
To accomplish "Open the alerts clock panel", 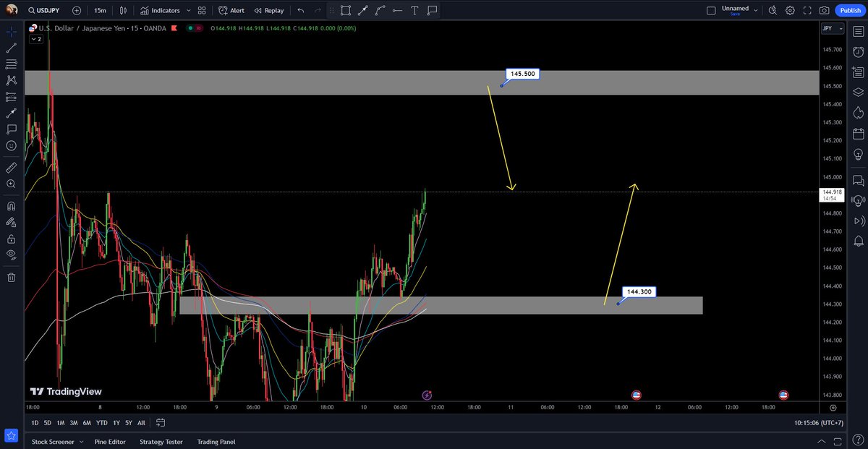I will (858, 52).
